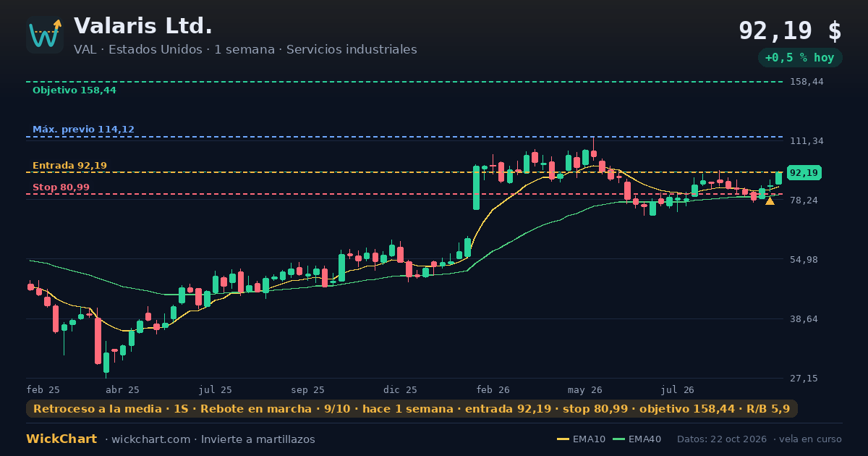Viewport: 868px width, 456px height.
Task: Click the 54,98 axis value
Action: tap(804, 260)
